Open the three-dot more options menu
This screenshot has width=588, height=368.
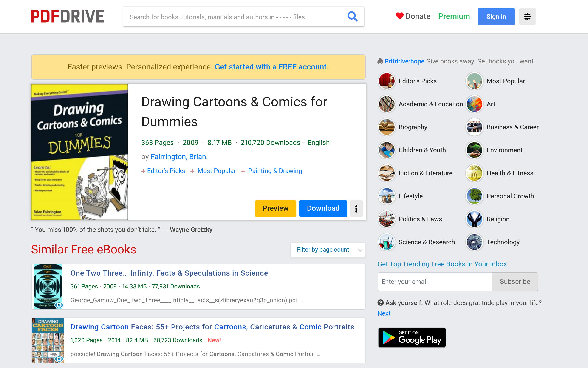(356, 209)
